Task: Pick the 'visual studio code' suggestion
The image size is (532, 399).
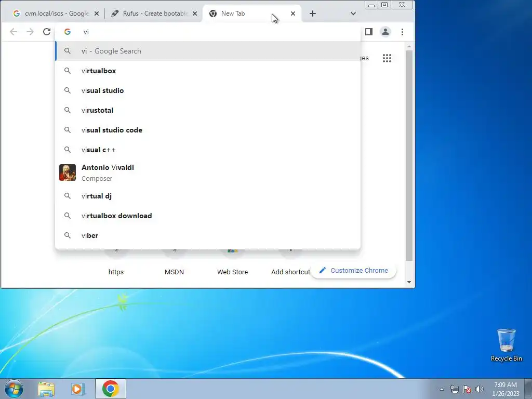Action: pyautogui.click(x=208, y=130)
